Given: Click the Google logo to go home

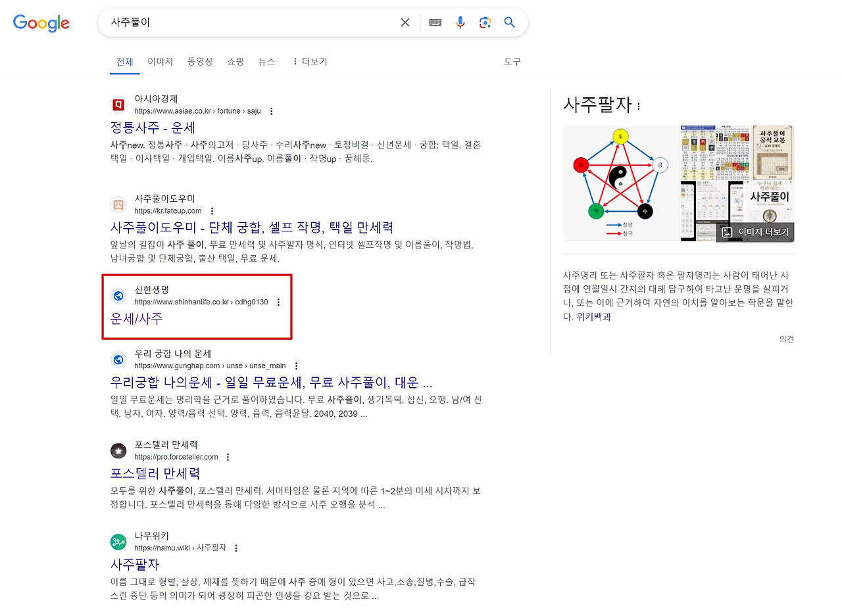Looking at the screenshot, I should click(x=41, y=23).
